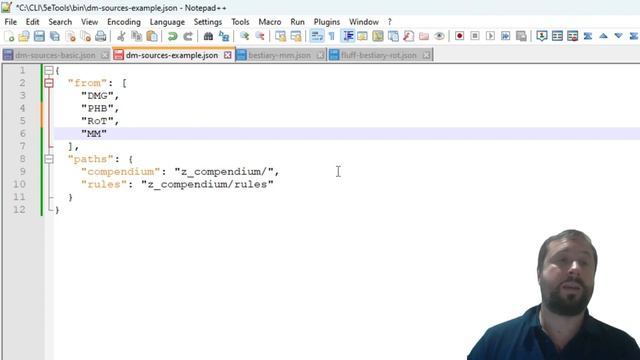Click the "z_compendium/rules" value
This screenshot has height=360, width=640.
[x=207, y=184]
